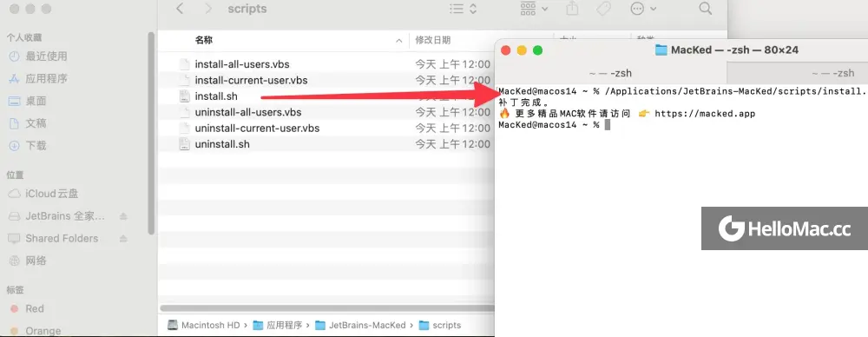
Task: Select the file uninstall.sh
Action: [x=222, y=145]
